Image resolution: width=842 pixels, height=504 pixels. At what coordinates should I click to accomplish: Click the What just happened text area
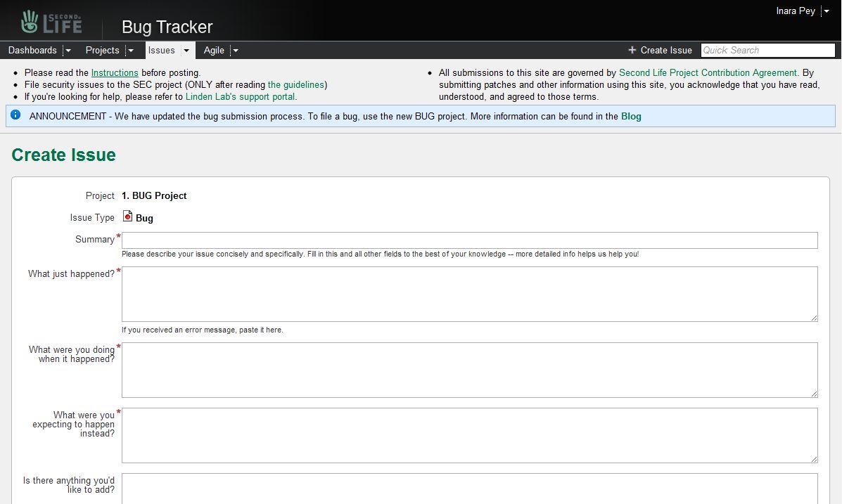[469, 294]
